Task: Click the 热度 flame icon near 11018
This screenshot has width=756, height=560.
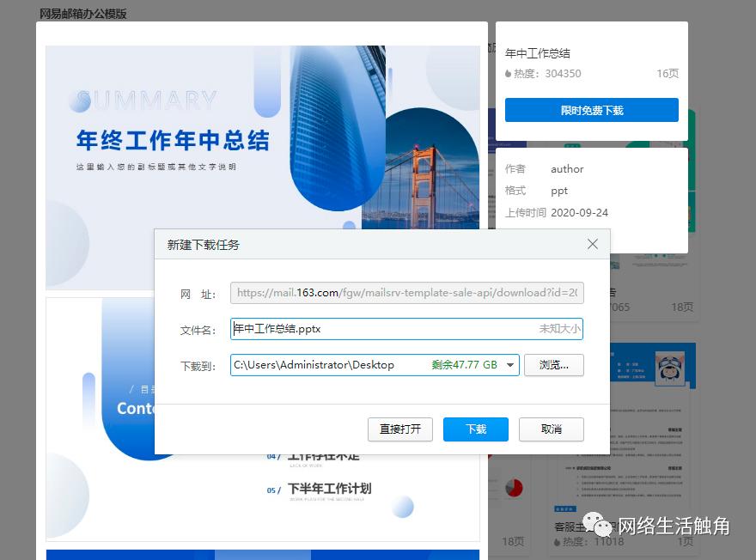Action: [x=558, y=542]
